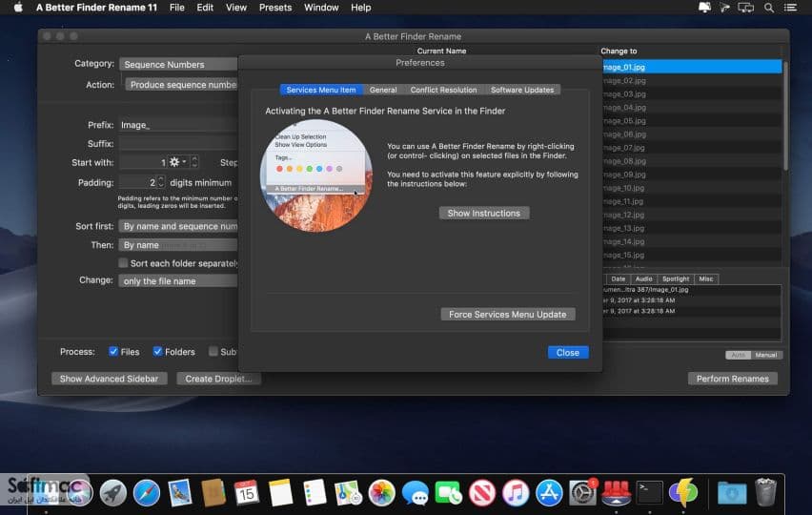Open the Presets menu
812x515 pixels.
pyautogui.click(x=275, y=8)
